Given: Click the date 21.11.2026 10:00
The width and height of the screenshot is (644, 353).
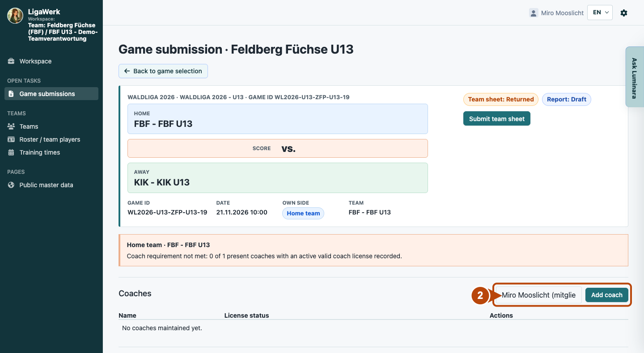Looking at the screenshot, I should click(242, 212).
